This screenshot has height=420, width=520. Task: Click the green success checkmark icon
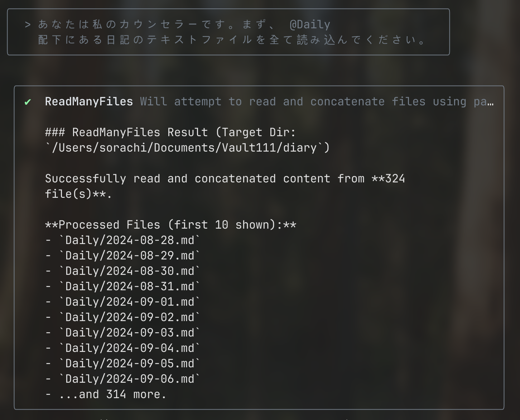(x=28, y=102)
